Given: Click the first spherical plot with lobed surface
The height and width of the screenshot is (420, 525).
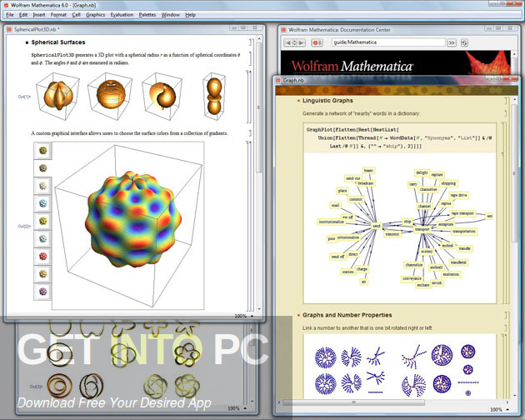Looking at the screenshot, I should 57,96.
